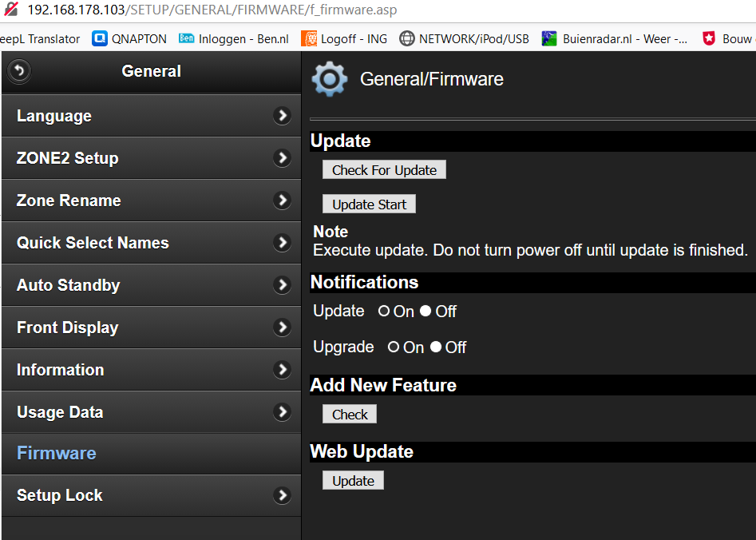Screen dimensions: 756x540
Task: Open the Quick Select Names menu item
Action: click(152, 242)
